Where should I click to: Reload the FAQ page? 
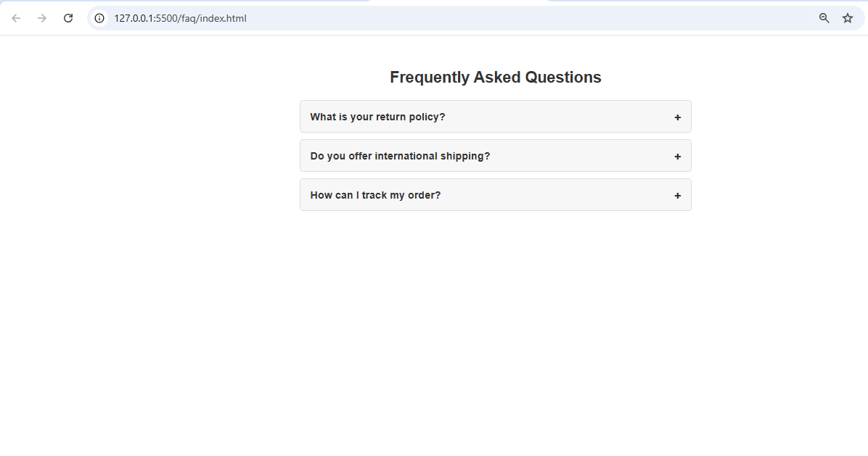[x=68, y=18]
